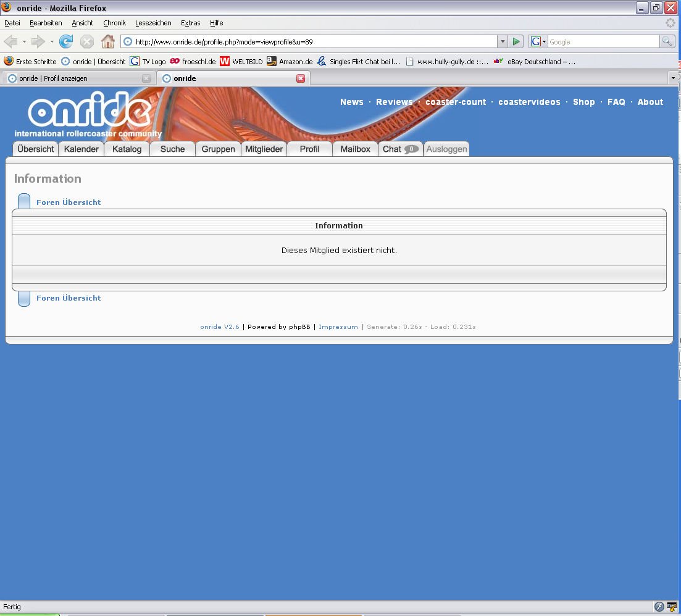Screen dimensions: 681x616
Task: Open the Amazon.de bookmark
Action: [x=290, y=62]
